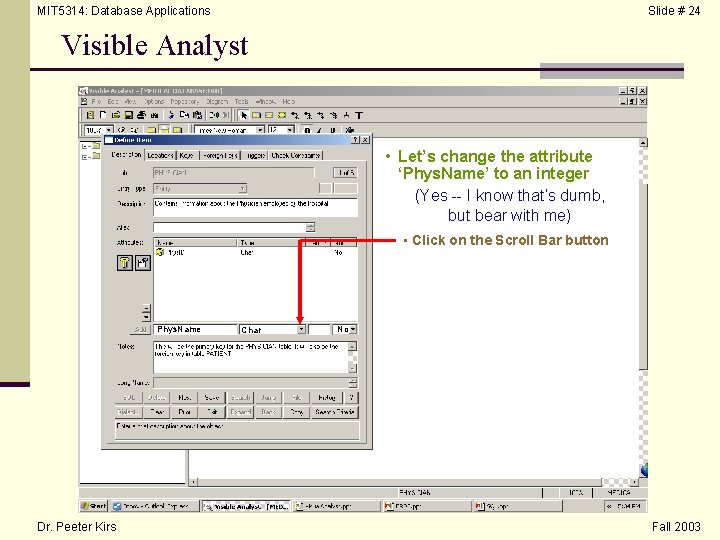Click the Cut scissors toolbar icon
Screen dimensions: 720x540
(171, 115)
